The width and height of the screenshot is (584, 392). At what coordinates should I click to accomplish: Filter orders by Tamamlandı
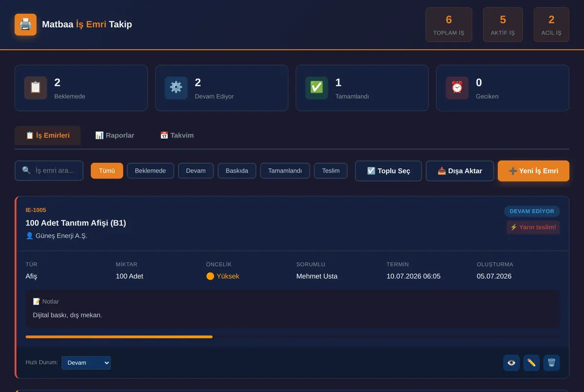pyautogui.click(x=285, y=171)
